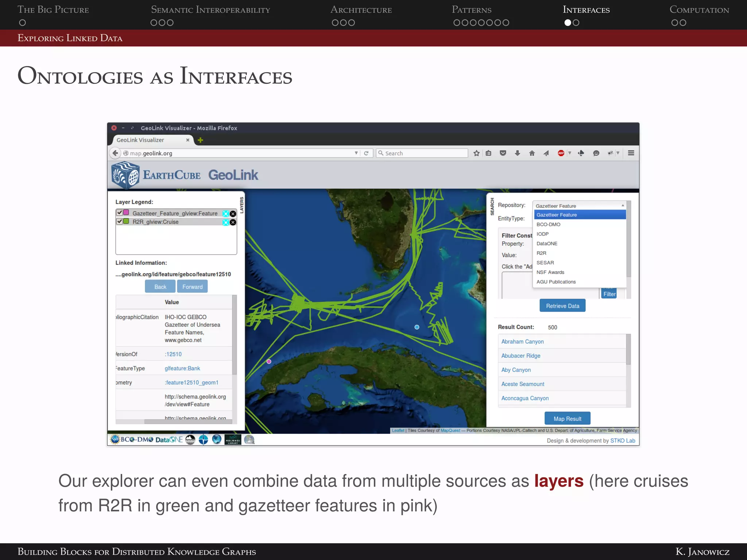This screenshot has width=747, height=560.
Task: Open the Abubacer Ridge result link
Action: pyautogui.click(x=520, y=356)
